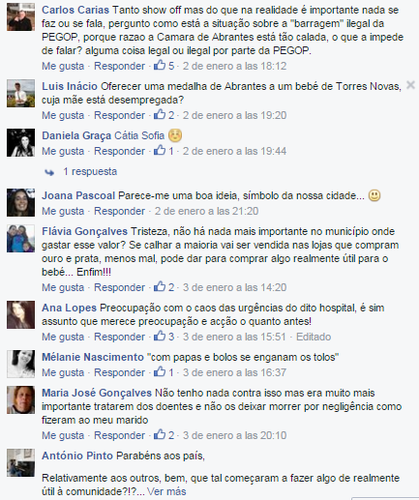View edit history via Editado label
This screenshot has width=419, height=500.
[x=313, y=337]
